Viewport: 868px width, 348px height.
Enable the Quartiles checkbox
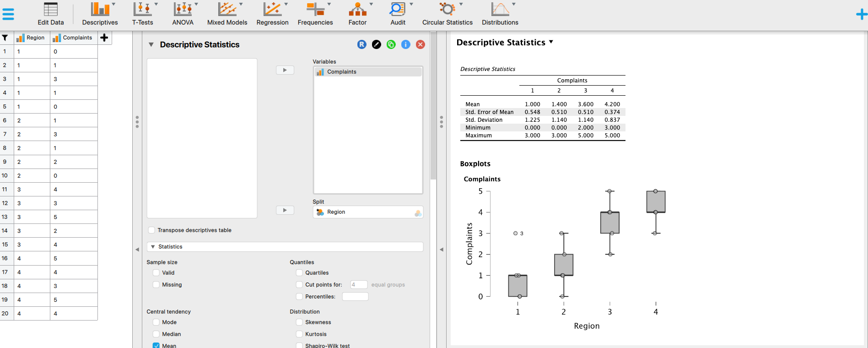point(299,273)
